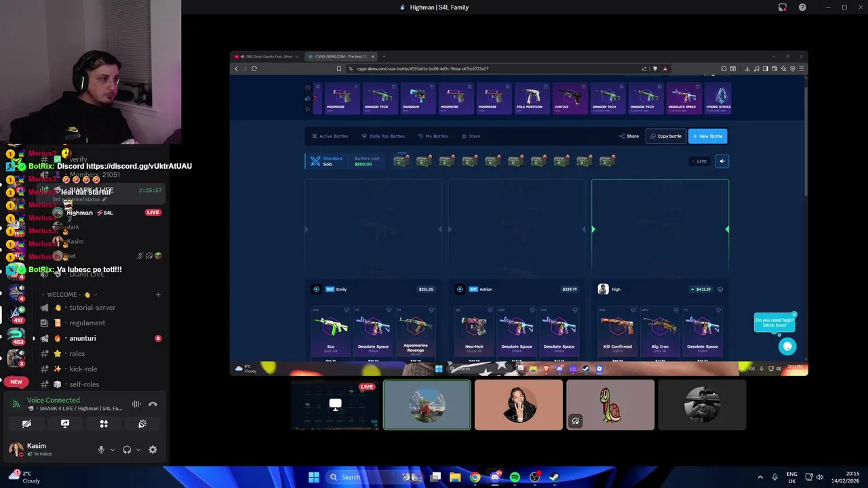
Task: Select the green-highlighted speaking participant tile
Action: click(427, 405)
